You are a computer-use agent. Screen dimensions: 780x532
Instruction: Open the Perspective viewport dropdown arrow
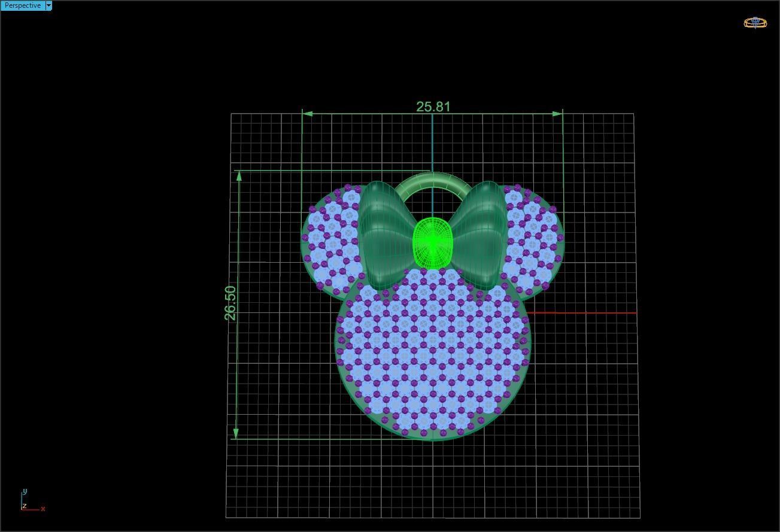tap(49, 5)
